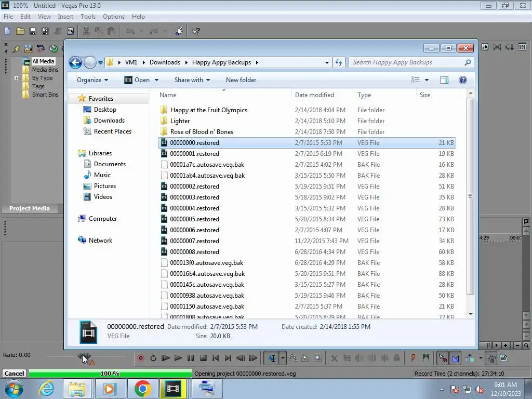Select the Normal Edit tool
This screenshot has height=399, width=532.
(272, 358)
